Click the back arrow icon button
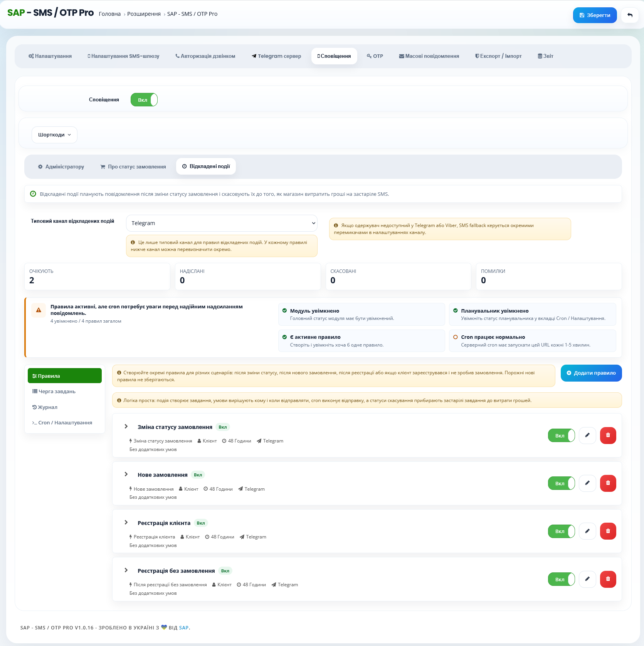 pyautogui.click(x=630, y=15)
